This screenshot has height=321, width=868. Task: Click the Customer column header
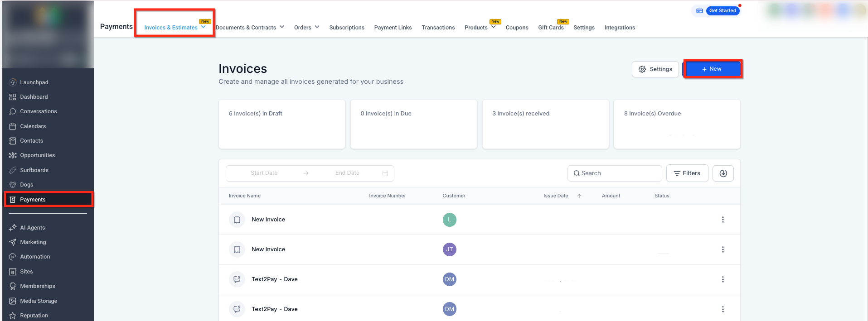(454, 196)
